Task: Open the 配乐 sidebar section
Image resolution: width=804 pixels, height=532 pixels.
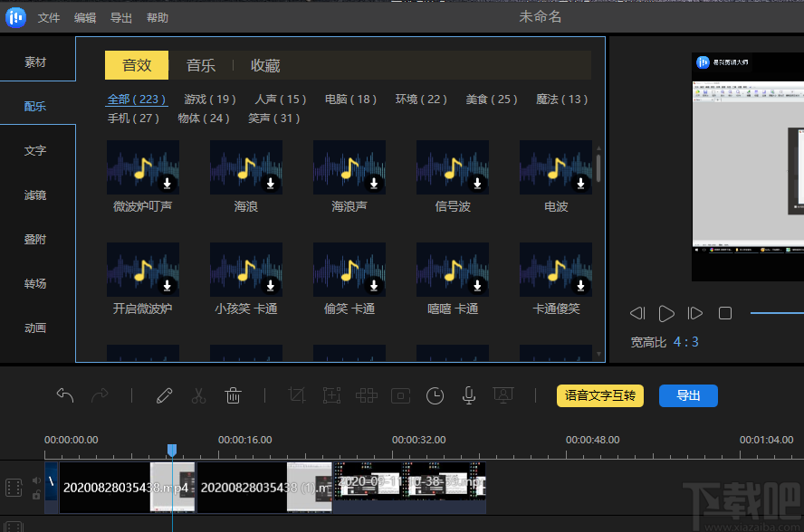Action: click(35, 106)
